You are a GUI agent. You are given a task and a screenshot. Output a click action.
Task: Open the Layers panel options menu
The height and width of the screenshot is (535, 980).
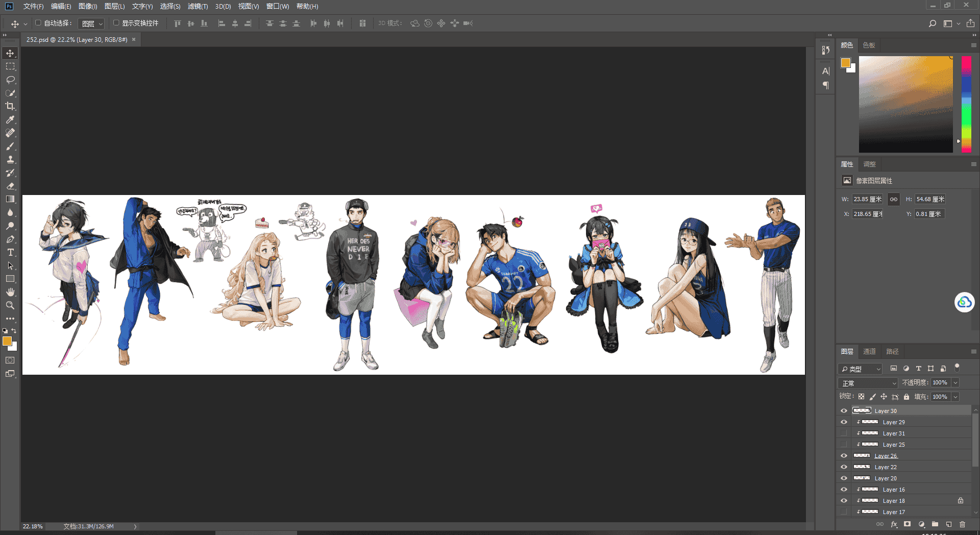(x=973, y=352)
